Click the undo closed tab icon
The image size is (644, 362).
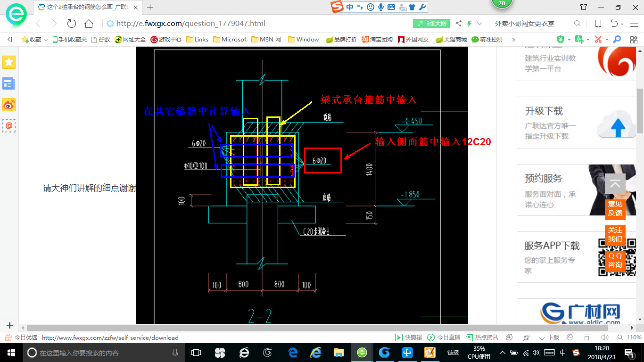pyautogui.click(x=614, y=24)
